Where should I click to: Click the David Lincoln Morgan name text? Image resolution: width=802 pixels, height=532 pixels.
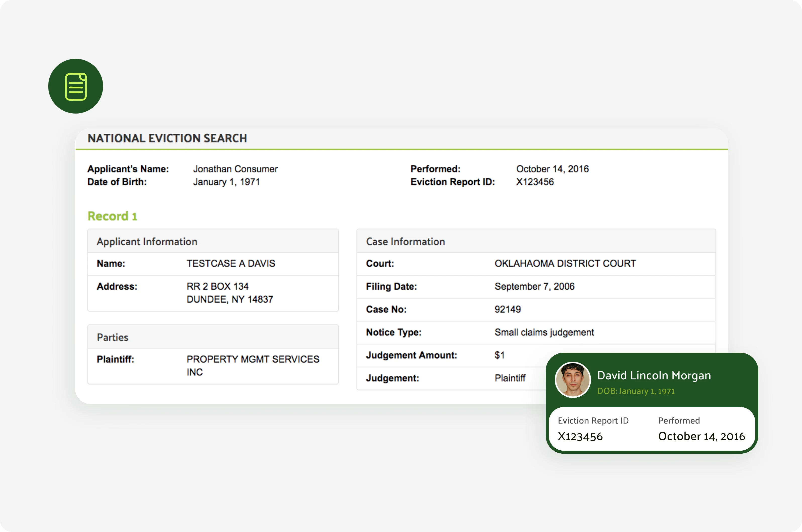pos(654,376)
